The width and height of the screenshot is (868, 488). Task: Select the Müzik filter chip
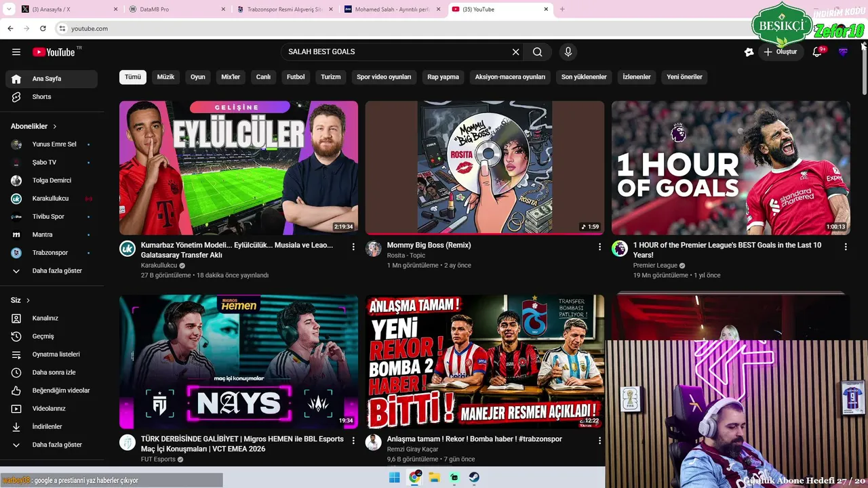[x=165, y=77]
